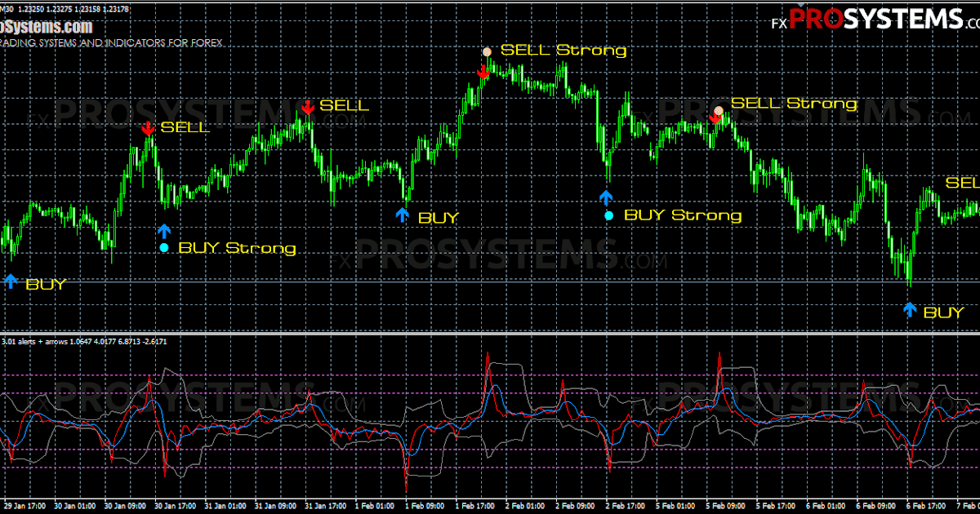980x514 pixels.
Task: Click the blue BUY arrow at 29 Jan 17:00
Action: point(11,281)
